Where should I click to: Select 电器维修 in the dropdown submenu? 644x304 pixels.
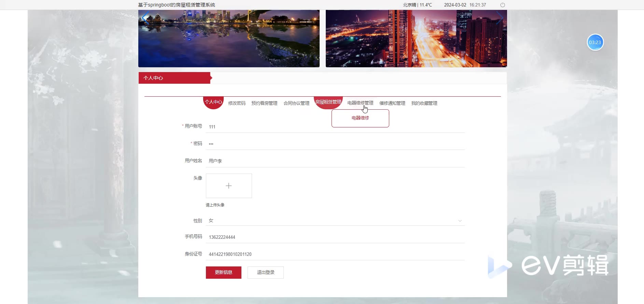point(360,118)
